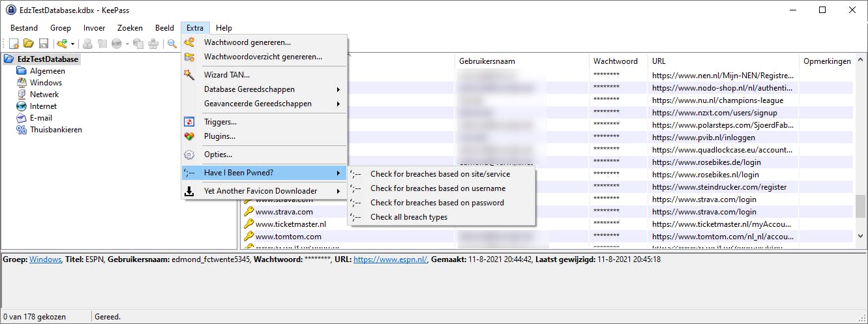Screen dimensions: 868x324
Task: Click the Windows group icon
Action: [21, 83]
